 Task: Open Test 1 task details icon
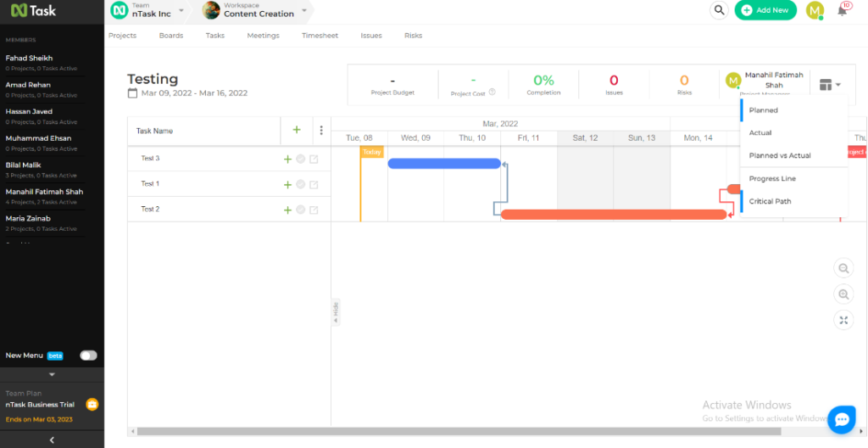[x=314, y=184]
